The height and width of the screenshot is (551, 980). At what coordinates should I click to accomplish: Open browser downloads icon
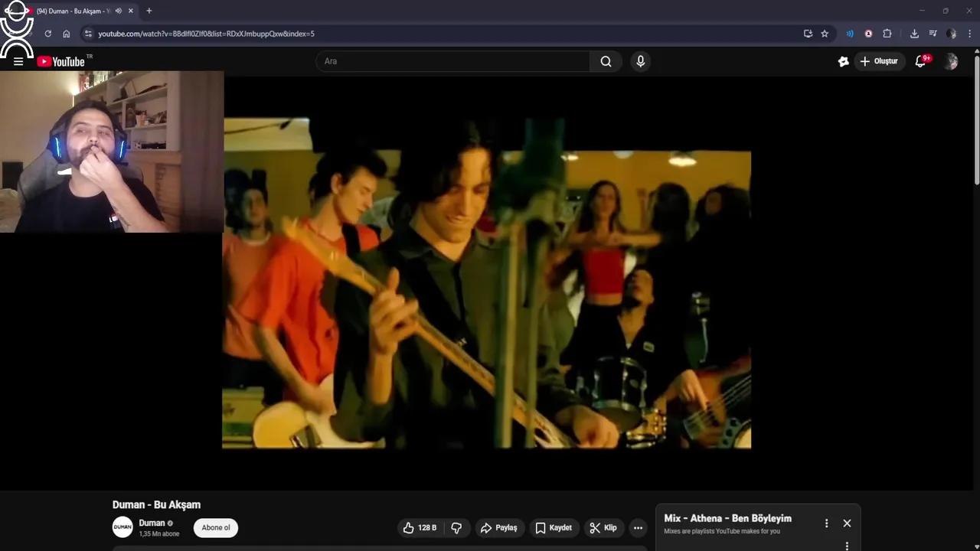pyautogui.click(x=914, y=34)
